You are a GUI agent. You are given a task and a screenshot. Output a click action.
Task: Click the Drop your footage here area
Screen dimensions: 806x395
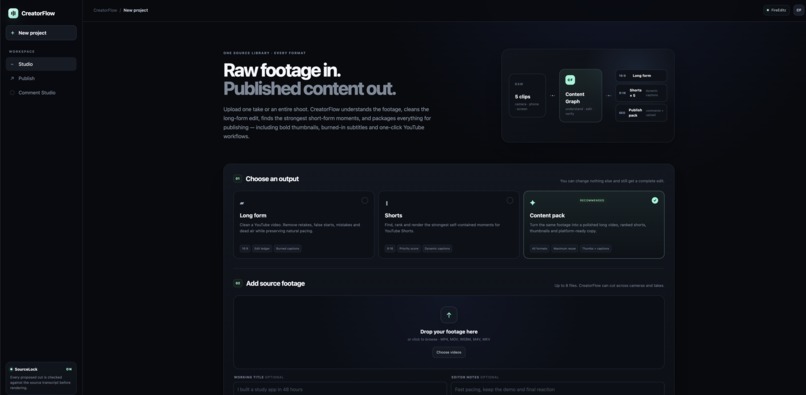tap(449, 332)
